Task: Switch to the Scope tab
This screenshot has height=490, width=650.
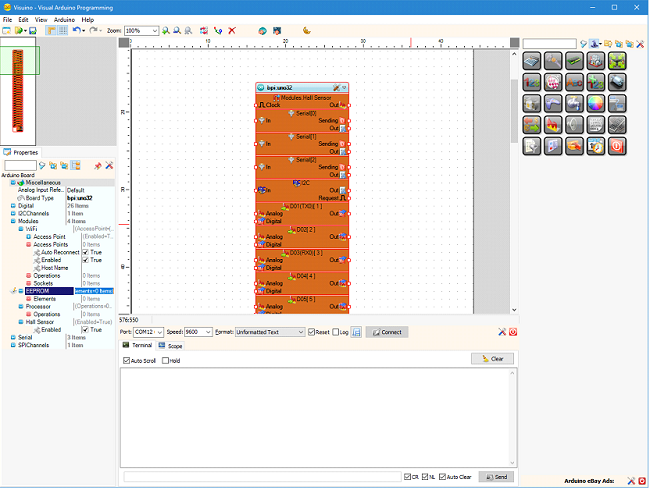Action: coord(171,346)
